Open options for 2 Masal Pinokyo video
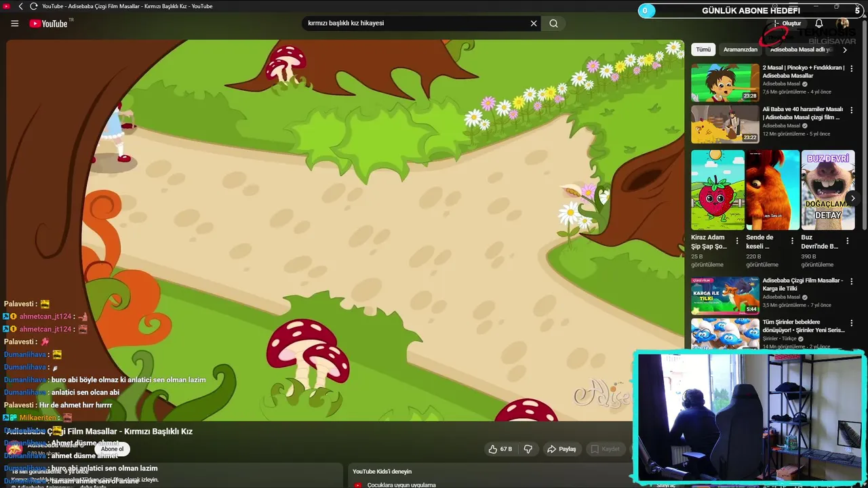This screenshot has height=488, width=868. coord(852,68)
